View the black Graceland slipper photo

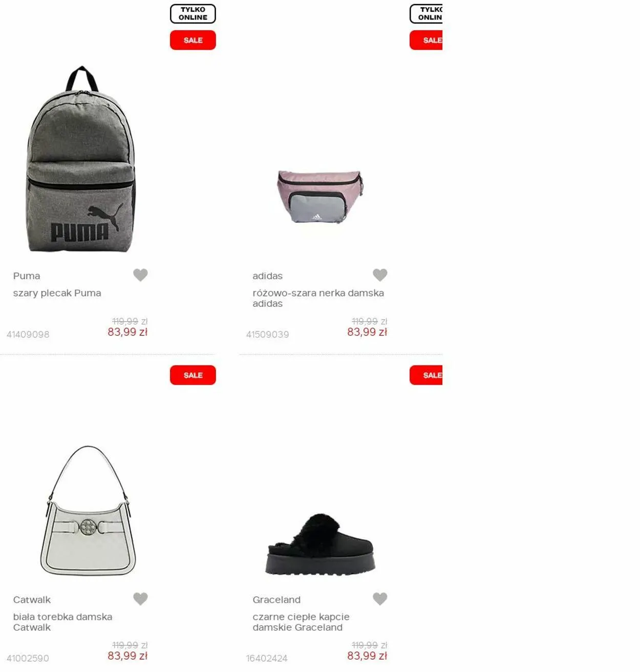click(x=321, y=544)
